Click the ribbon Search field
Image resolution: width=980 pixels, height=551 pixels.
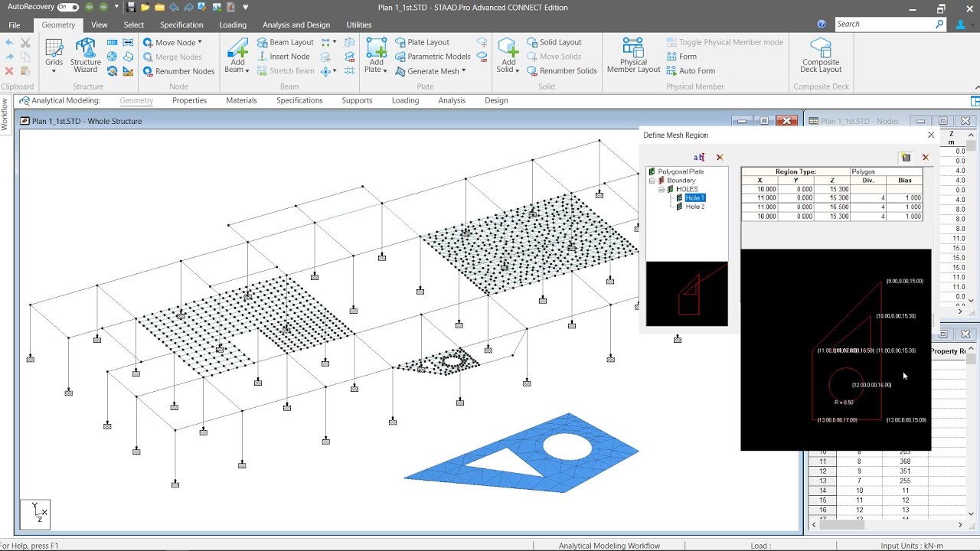890,24
